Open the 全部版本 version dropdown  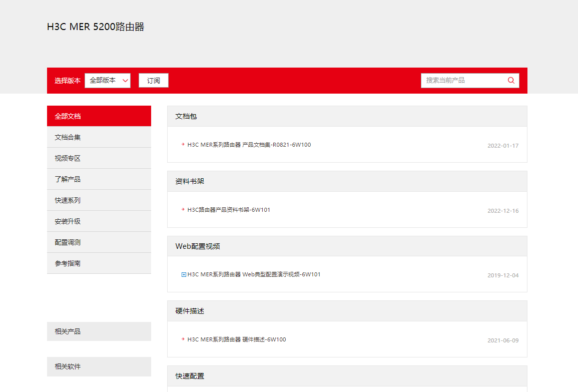pos(108,81)
